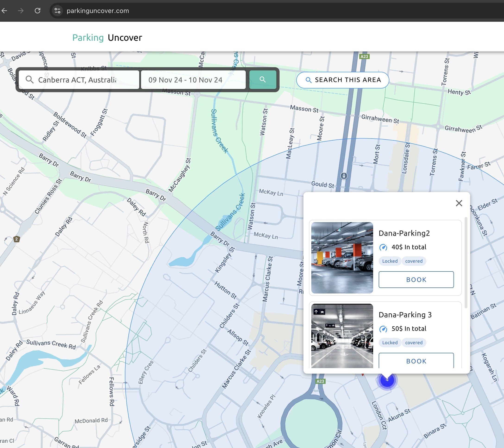This screenshot has width=504, height=448.
Task: Click covered tag on Dana-Parking2
Action: point(414,261)
